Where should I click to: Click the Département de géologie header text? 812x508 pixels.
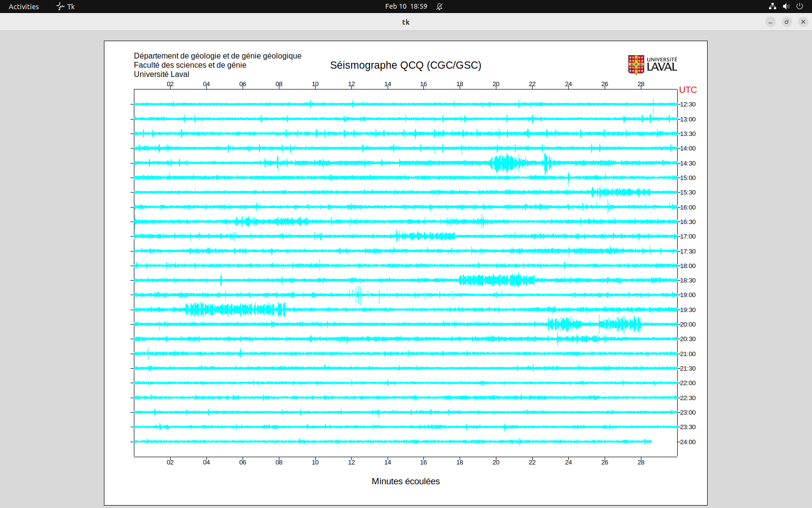(x=217, y=56)
